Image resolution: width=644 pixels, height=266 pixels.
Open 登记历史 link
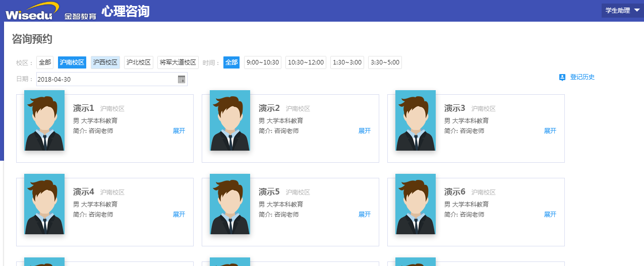click(582, 77)
